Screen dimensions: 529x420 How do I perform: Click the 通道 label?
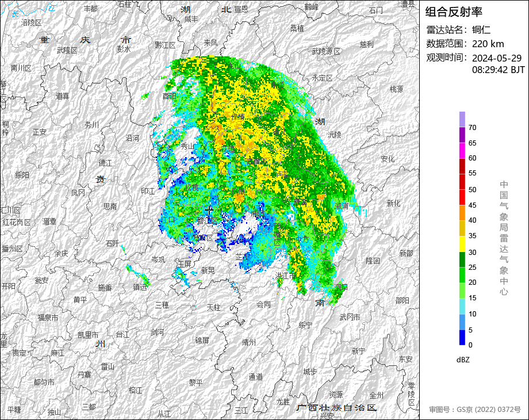pos(256,377)
